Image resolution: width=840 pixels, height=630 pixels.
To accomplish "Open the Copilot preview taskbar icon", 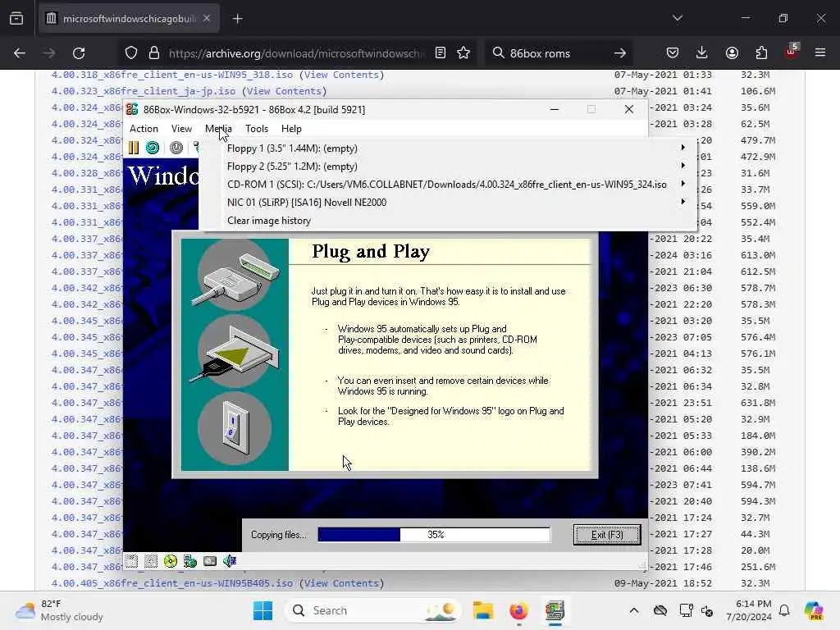I will (x=814, y=610).
